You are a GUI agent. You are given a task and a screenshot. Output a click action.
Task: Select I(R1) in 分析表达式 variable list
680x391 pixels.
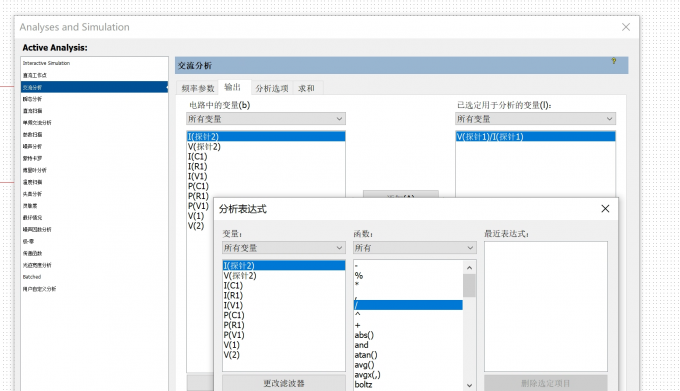point(284,296)
